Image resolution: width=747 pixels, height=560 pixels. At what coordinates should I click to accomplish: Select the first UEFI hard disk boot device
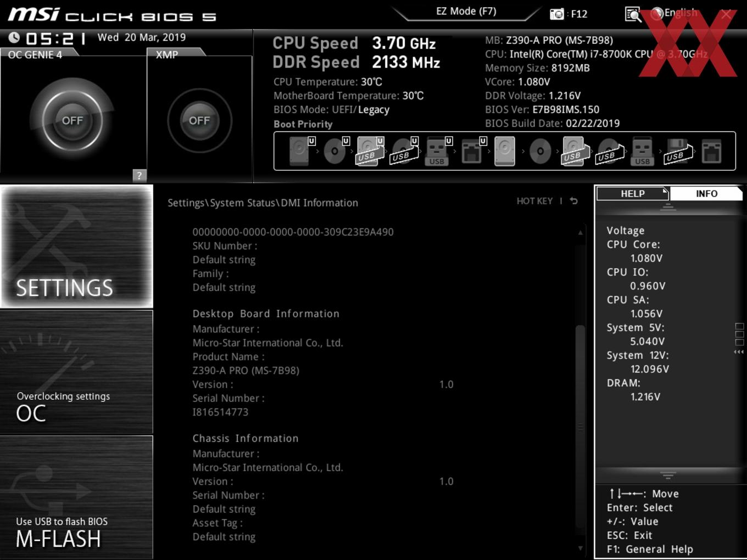pyautogui.click(x=301, y=151)
